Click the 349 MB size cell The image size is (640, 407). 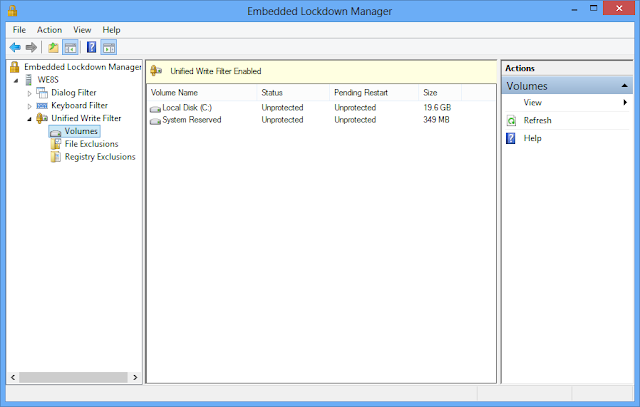pos(436,120)
